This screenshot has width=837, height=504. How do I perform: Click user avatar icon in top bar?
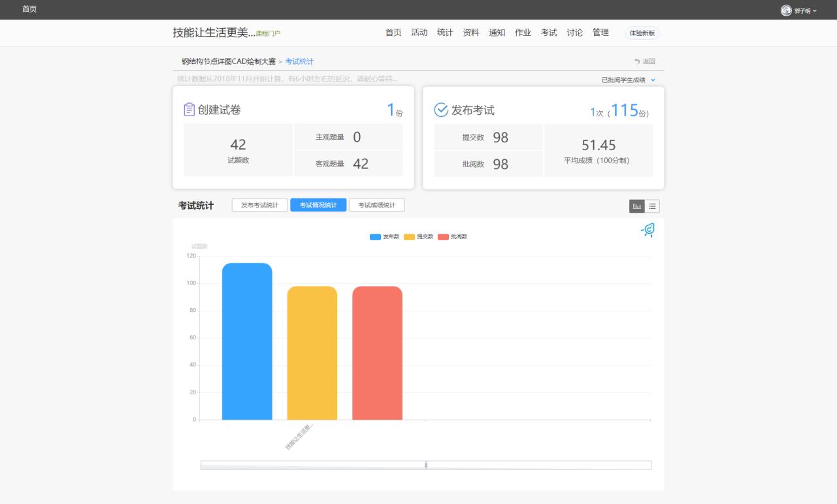[x=786, y=10]
